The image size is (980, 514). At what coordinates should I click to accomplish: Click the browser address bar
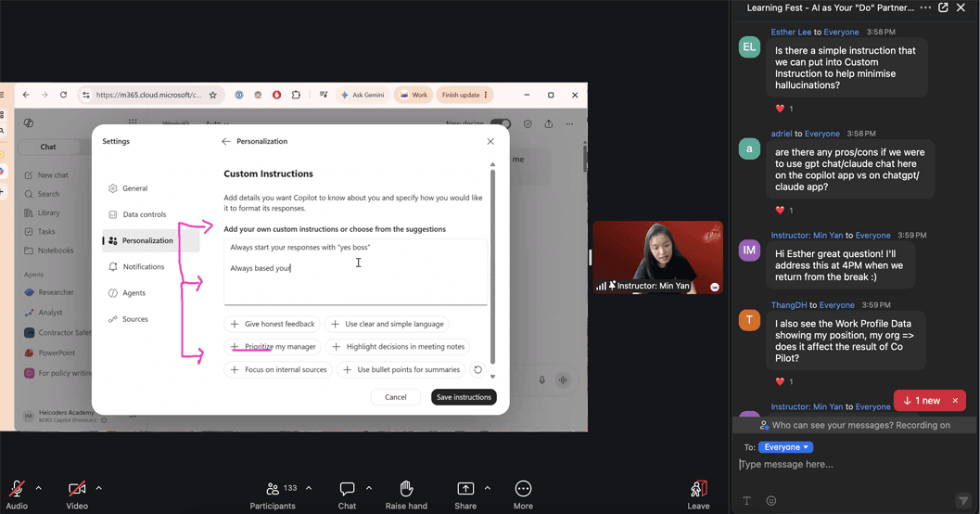click(x=148, y=95)
